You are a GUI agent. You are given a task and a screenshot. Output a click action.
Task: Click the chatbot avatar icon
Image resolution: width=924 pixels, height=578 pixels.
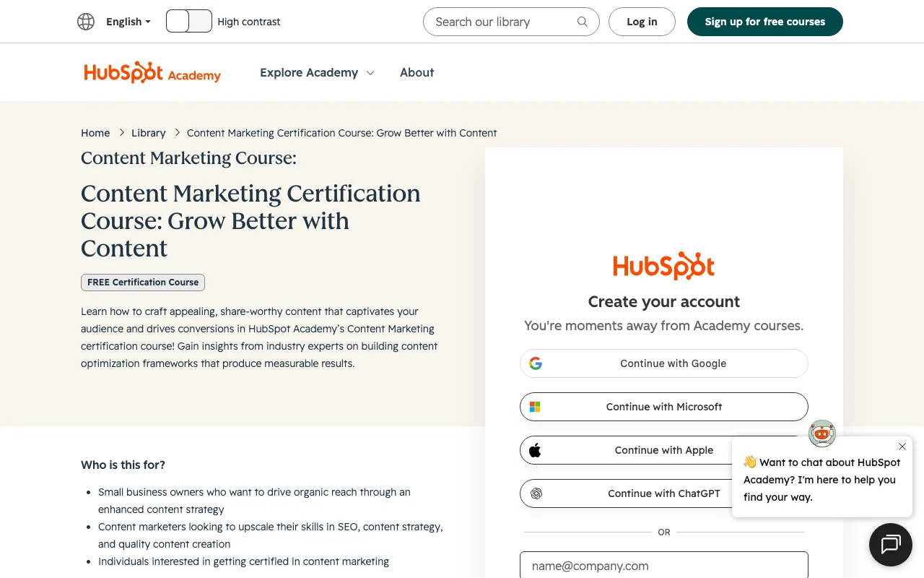pos(822,433)
